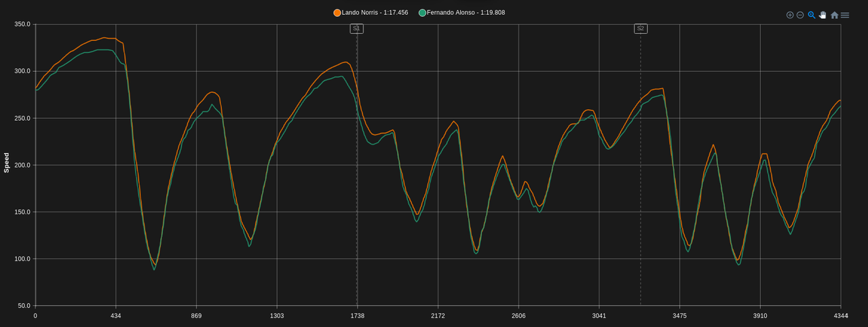Click the 200.0 y-axis label
Image resolution: width=868 pixels, height=327 pixels.
point(22,165)
